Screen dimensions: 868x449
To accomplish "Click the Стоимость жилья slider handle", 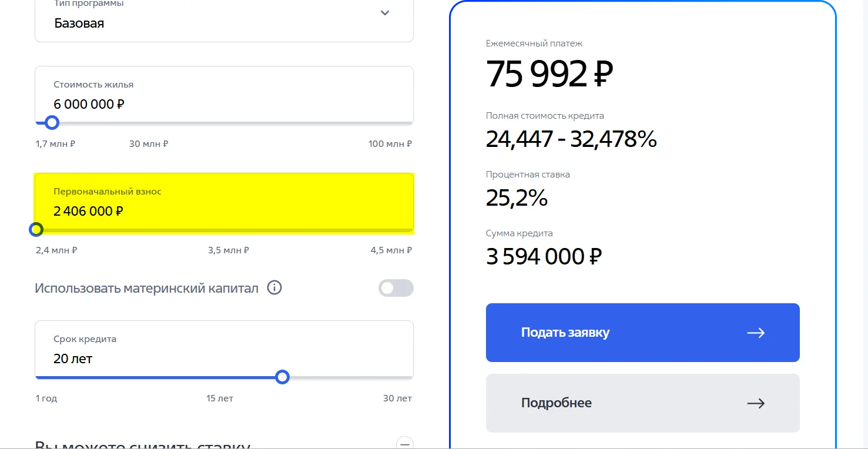I will [x=52, y=123].
